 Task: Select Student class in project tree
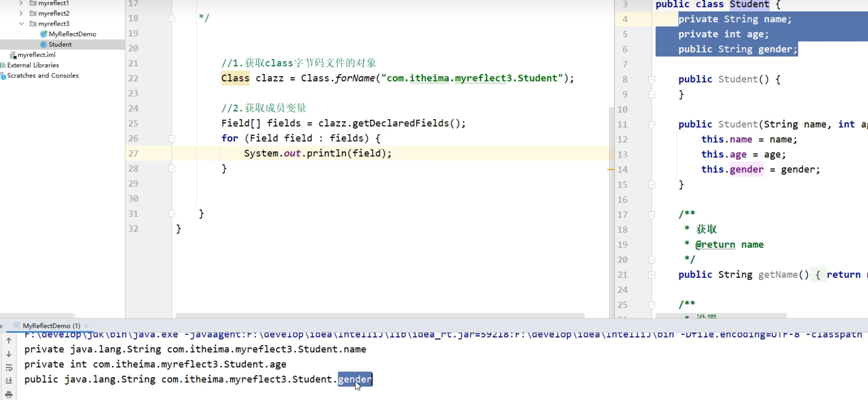[x=60, y=44]
